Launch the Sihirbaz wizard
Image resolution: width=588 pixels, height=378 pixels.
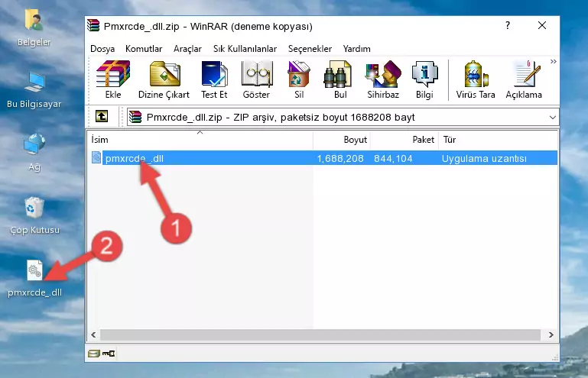(x=383, y=79)
